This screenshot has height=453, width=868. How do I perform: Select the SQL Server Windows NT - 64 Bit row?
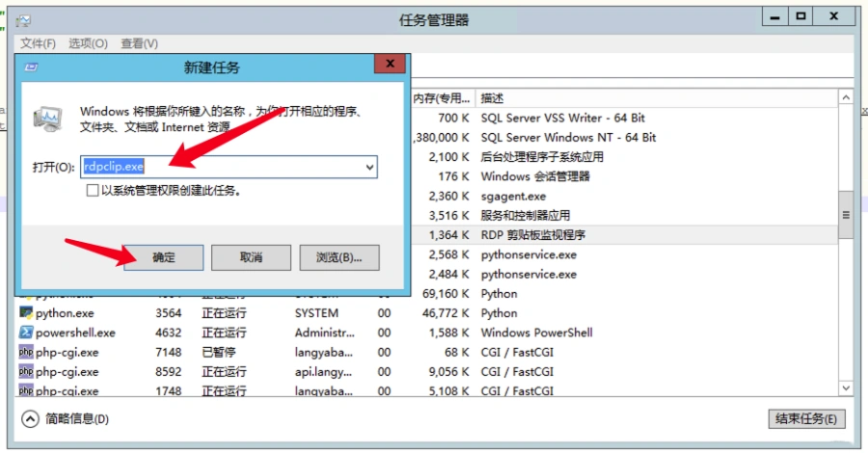624,137
